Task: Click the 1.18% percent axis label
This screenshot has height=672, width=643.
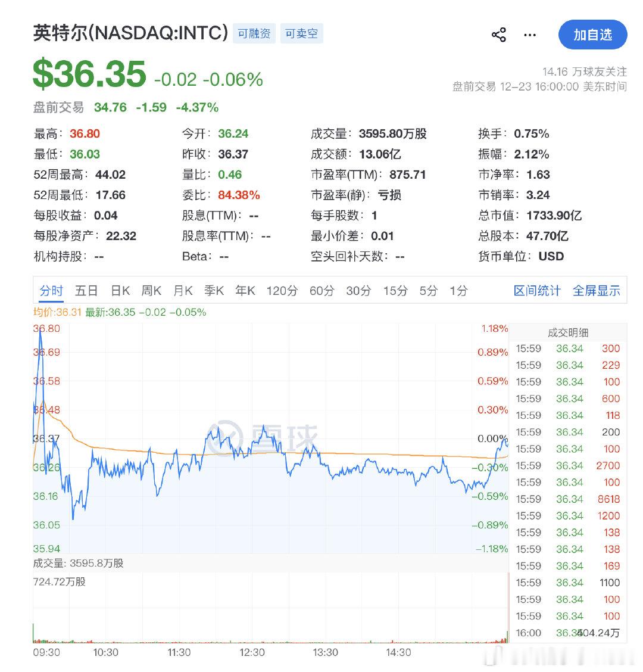Action: [x=494, y=329]
